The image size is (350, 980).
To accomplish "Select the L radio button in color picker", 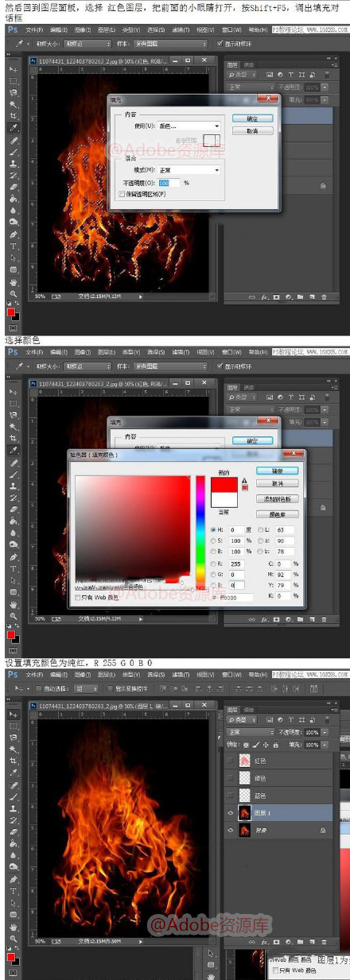I will [259, 529].
